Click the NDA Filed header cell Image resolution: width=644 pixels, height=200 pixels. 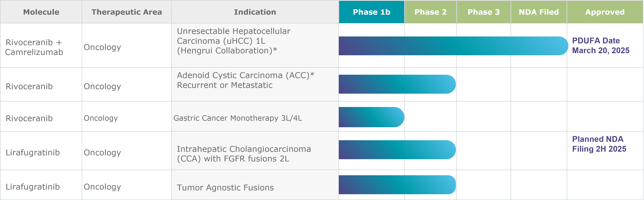539,12
